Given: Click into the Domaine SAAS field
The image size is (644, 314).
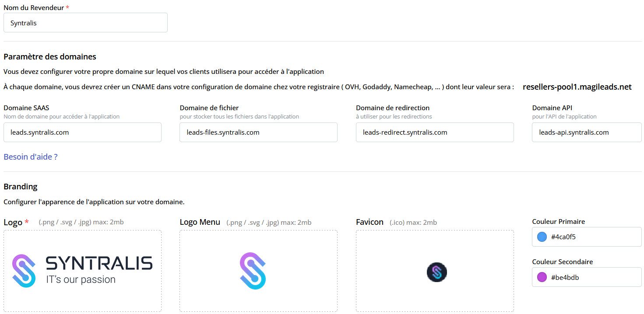Looking at the screenshot, I should (82, 133).
